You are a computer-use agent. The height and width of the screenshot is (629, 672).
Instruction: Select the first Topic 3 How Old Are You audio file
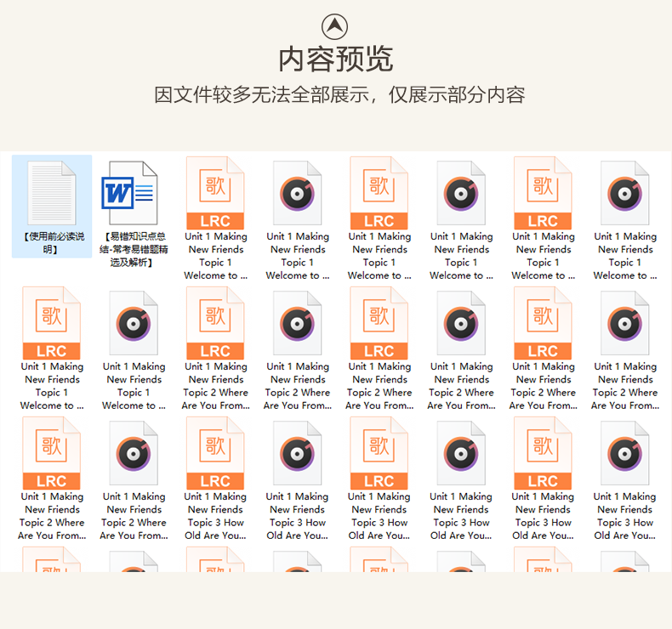pos(298,480)
